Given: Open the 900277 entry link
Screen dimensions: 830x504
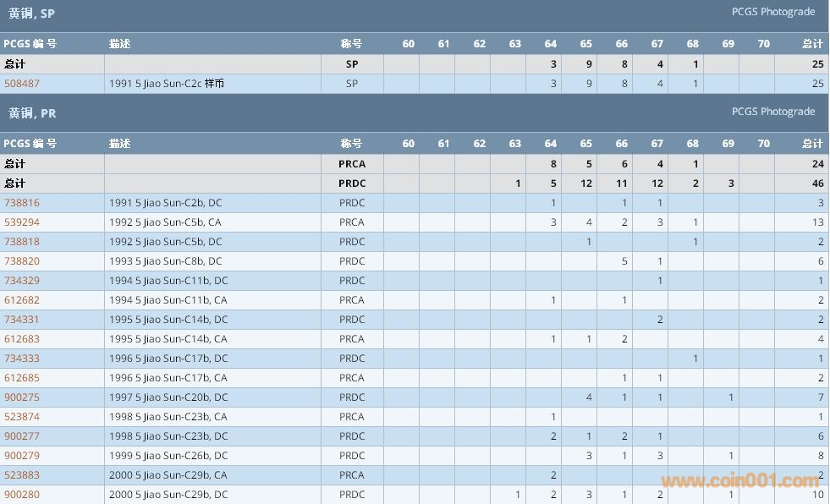Looking at the screenshot, I should coord(22,436).
